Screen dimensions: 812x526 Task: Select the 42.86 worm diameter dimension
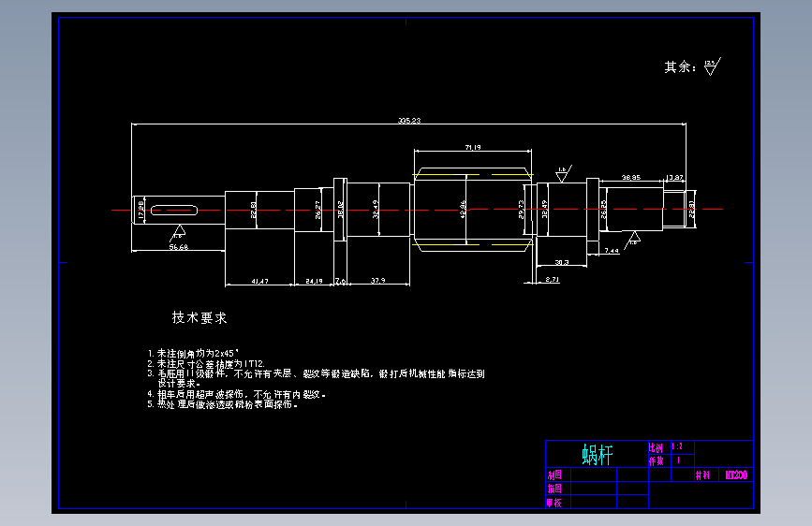[x=463, y=210]
